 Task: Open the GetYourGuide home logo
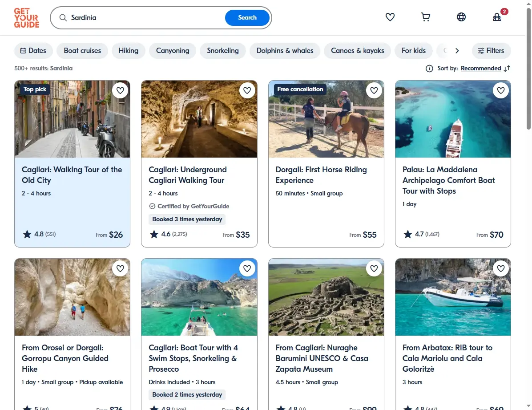[x=26, y=18]
